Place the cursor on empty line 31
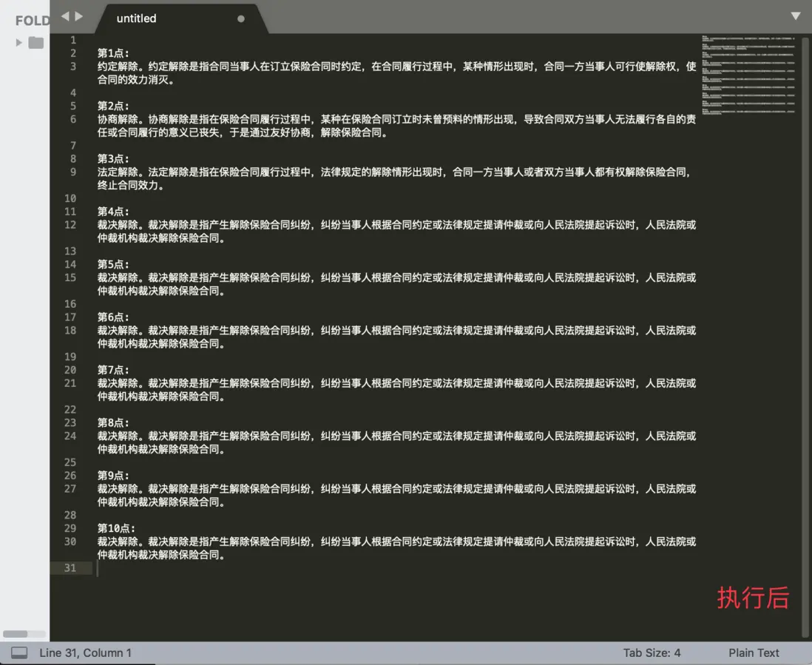This screenshot has height=665, width=812. pos(396,568)
